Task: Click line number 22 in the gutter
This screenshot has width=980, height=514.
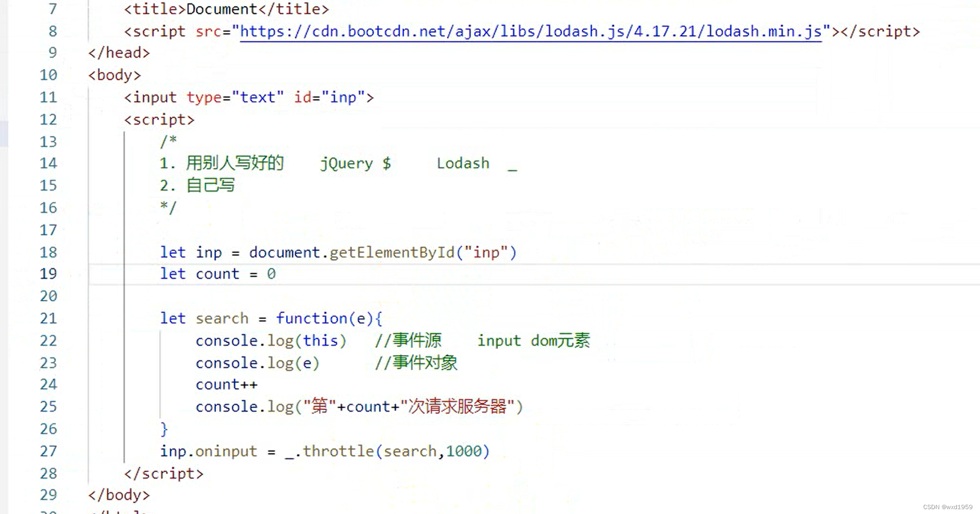Action: 48,341
